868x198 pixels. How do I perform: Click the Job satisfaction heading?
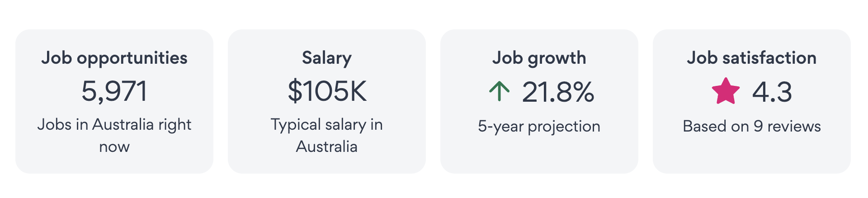tap(752, 58)
